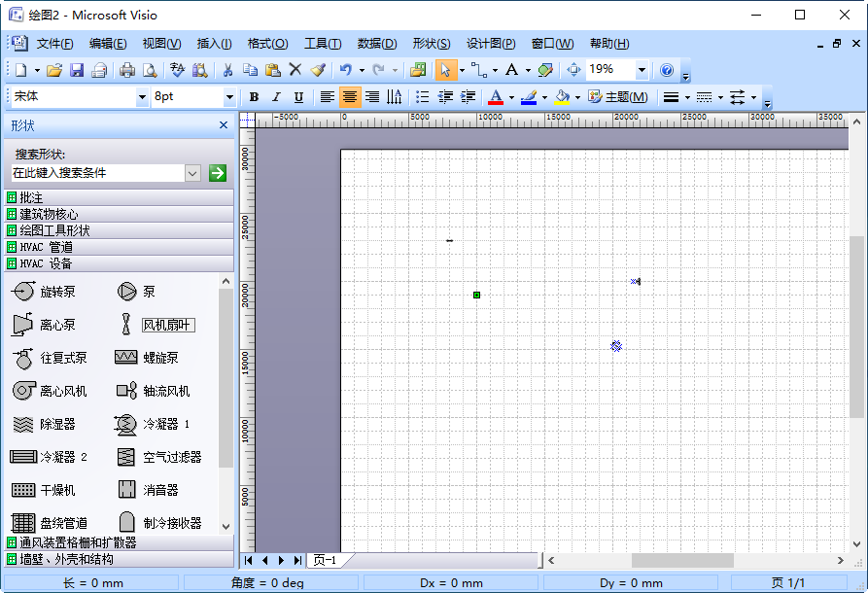This screenshot has width=868, height=593.
Task: Click the search shapes input field
Action: [98, 173]
